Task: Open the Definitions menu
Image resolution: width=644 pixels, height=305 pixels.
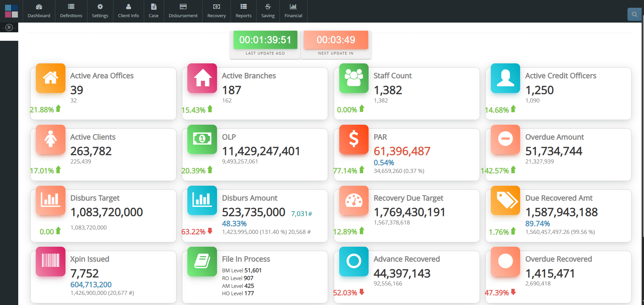Action: [x=71, y=11]
